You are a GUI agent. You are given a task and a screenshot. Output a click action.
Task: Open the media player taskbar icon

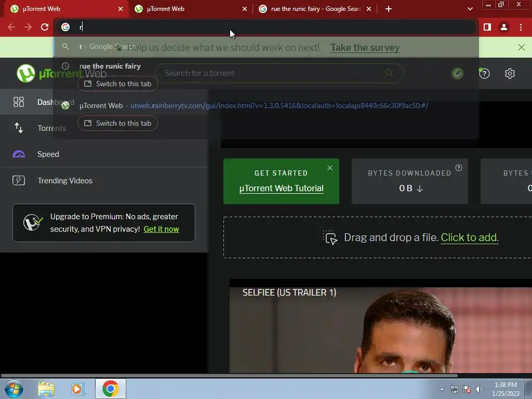pyautogui.click(x=77, y=389)
